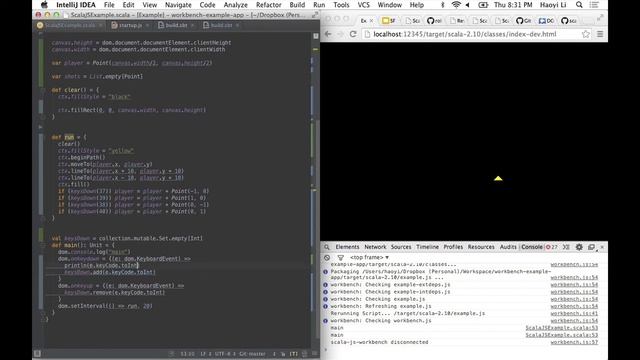Click the 'scala-js-workbench disconnected' console line
The height and width of the screenshot is (360, 640).
pyautogui.click(x=379, y=342)
